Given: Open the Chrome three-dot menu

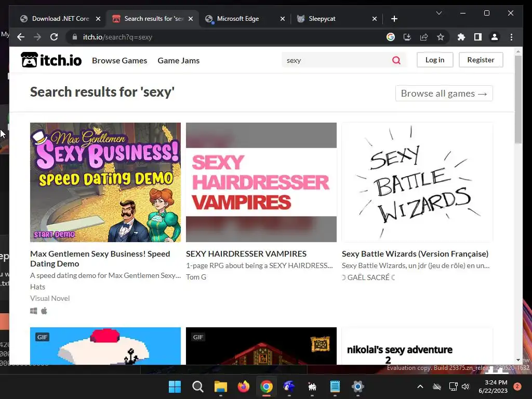Looking at the screenshot, I should (511, 37).
